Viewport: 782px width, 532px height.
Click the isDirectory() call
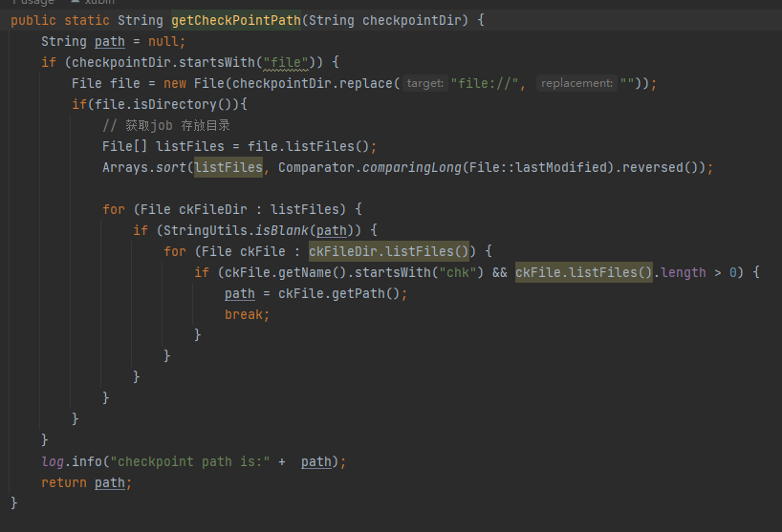click(x=182, y=104)
